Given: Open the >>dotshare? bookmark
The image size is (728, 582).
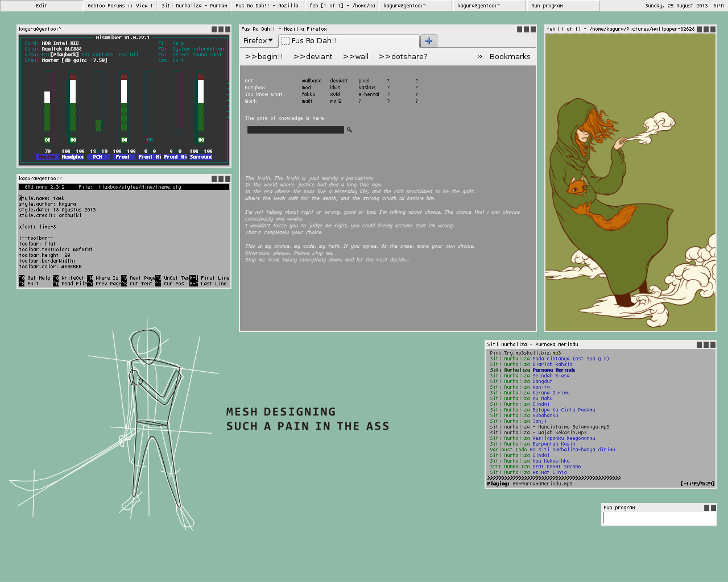Looking at the screenshot, I should pos(403,56).
